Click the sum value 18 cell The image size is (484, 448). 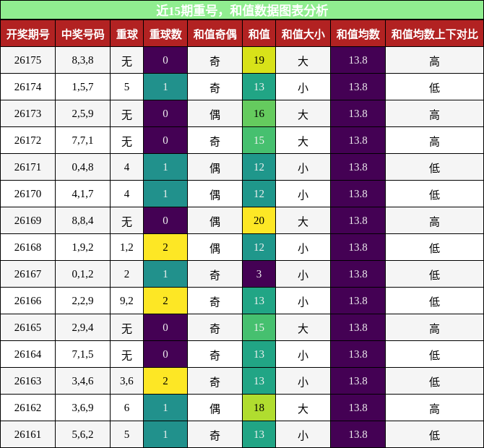click(x=259, y=408)
